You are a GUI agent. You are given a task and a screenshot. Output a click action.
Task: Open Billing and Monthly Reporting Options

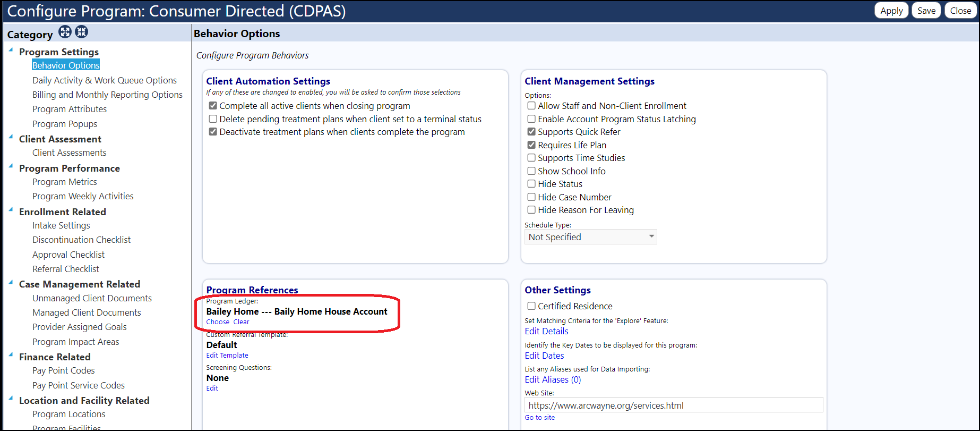coord(107,95)
